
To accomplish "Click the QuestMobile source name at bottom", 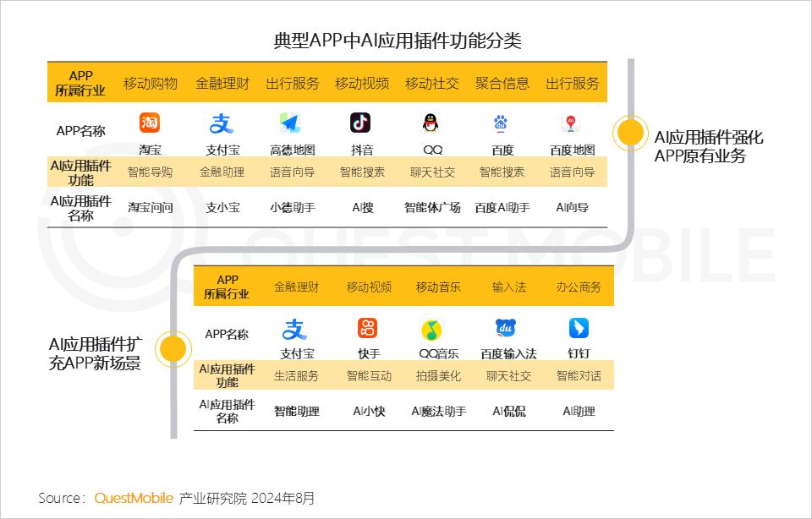I will click(x=134, y=499).
